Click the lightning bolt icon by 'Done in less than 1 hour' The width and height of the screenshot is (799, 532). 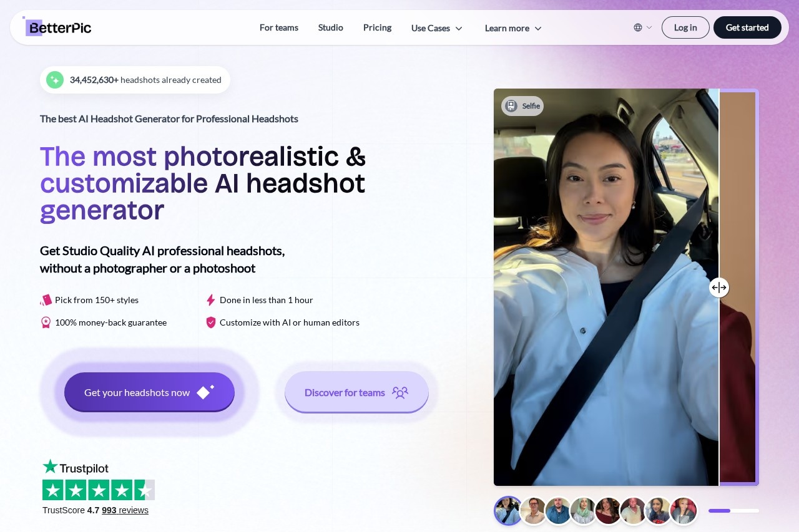[x=210, y=300]
